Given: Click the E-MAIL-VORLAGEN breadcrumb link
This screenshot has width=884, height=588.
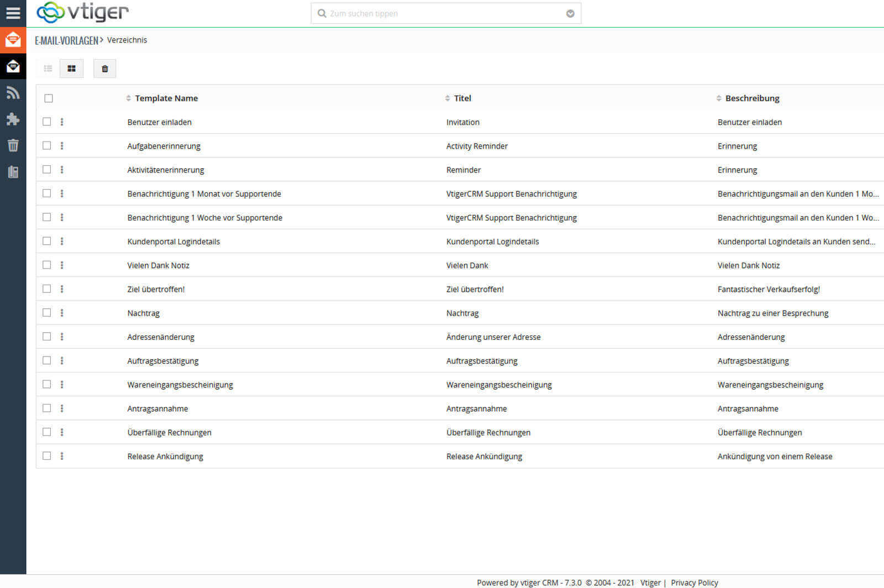Looking at the screenshot, I should tap(66, 40).
